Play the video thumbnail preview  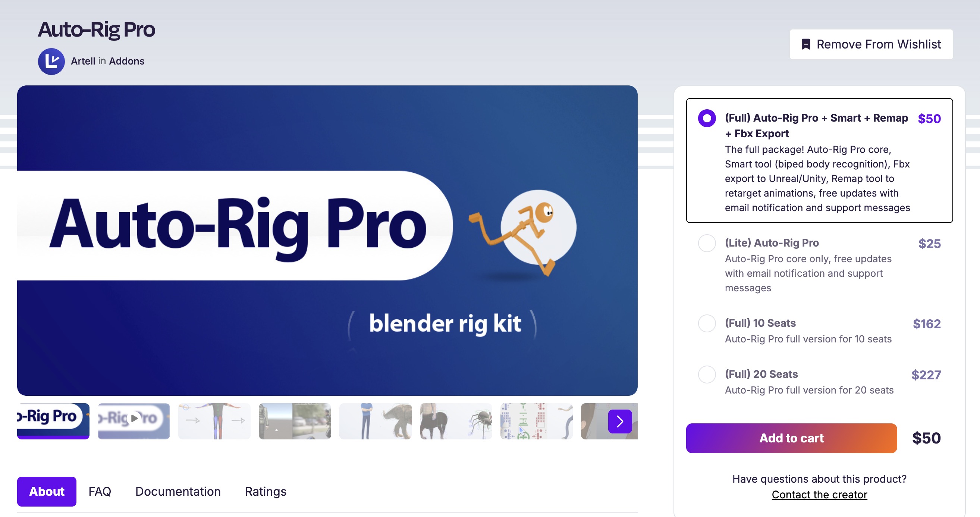tap(134, 421)
